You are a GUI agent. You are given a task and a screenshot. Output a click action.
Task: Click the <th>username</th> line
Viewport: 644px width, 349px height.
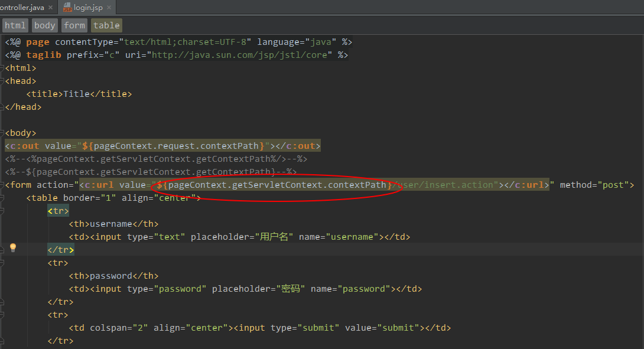[113, 224]
